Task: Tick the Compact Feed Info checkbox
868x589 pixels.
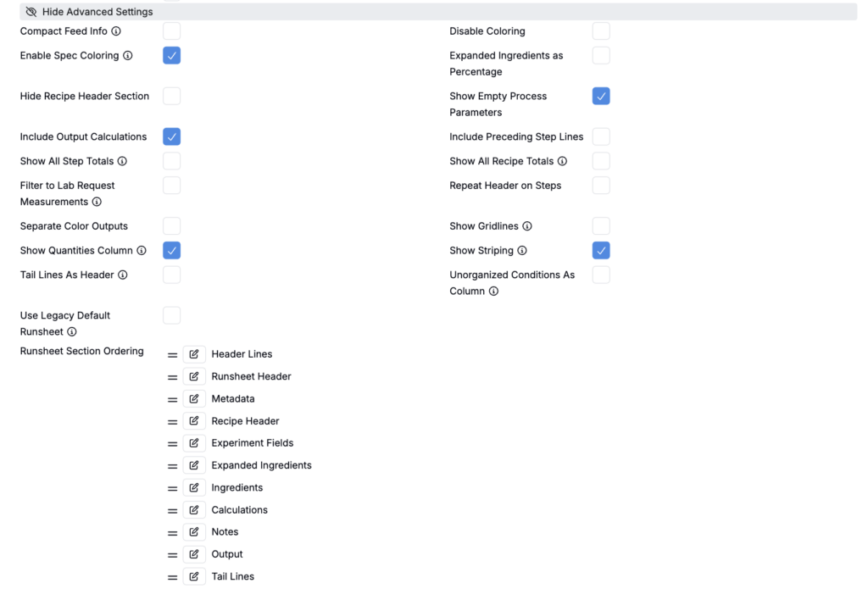Action: point(171,31)
